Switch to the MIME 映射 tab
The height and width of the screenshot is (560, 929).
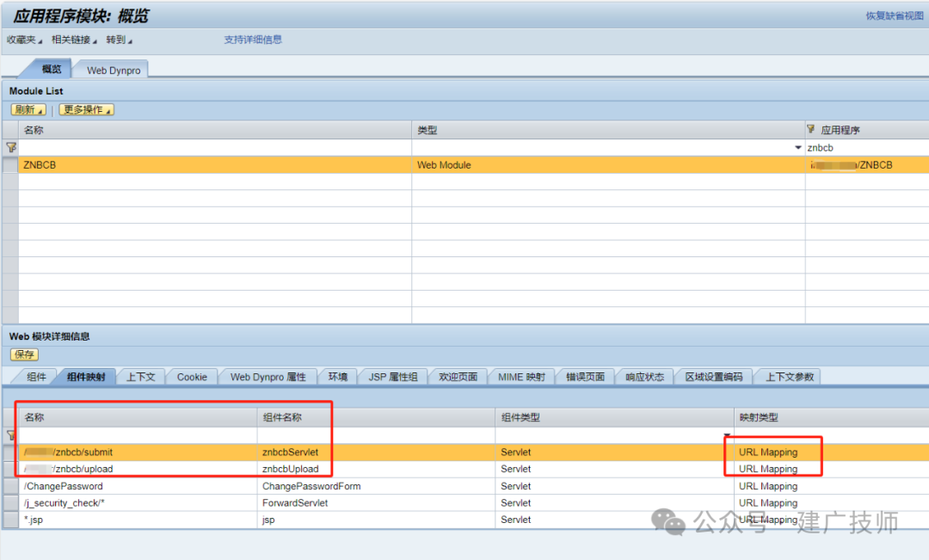coord(521,377)
